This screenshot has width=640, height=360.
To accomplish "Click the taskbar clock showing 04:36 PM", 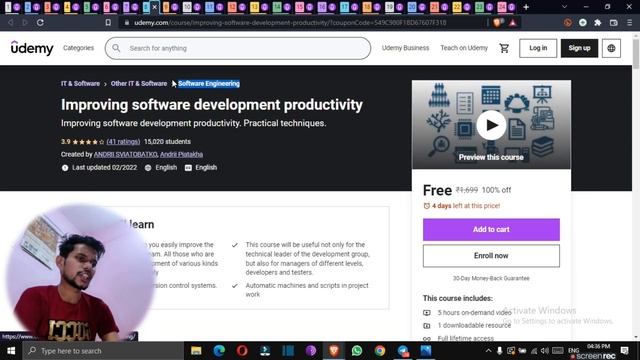I will click(x=598, y=347).
